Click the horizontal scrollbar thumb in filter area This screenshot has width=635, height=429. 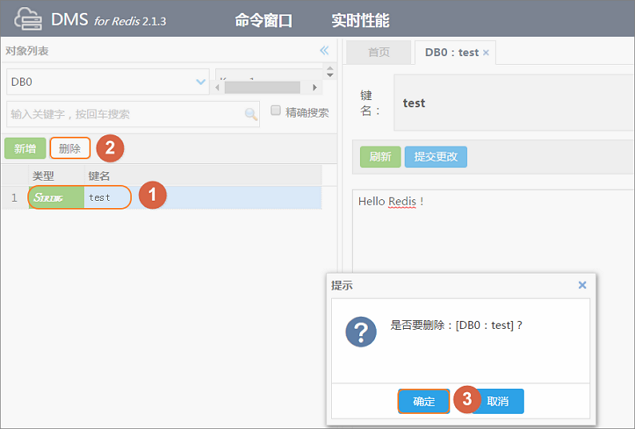(x=262, y=87)
